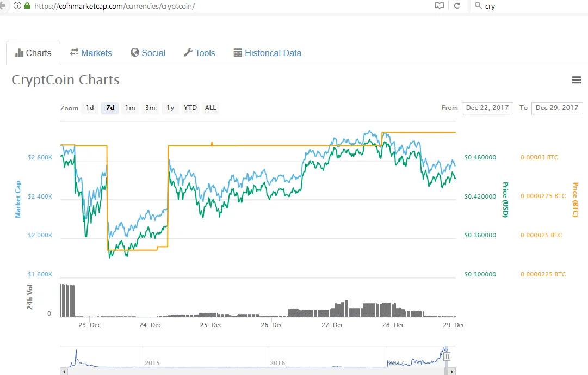
Task: Toggle reader view icon in address bar
Action: point(440,5)
